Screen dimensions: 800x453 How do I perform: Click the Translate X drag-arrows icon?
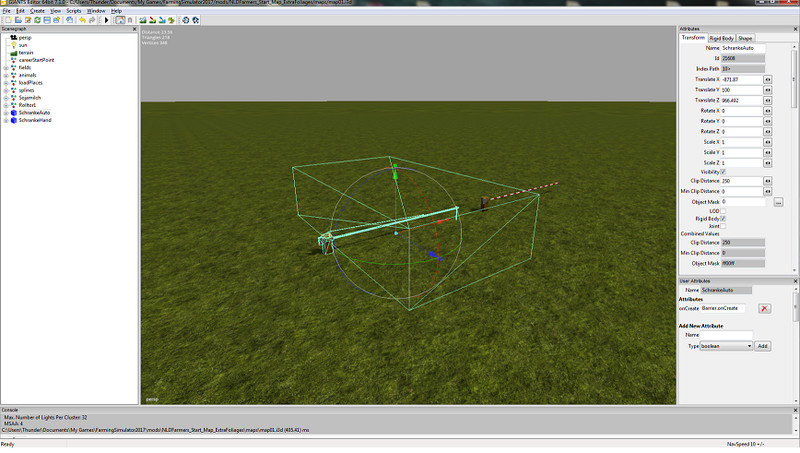coord(768,78)
